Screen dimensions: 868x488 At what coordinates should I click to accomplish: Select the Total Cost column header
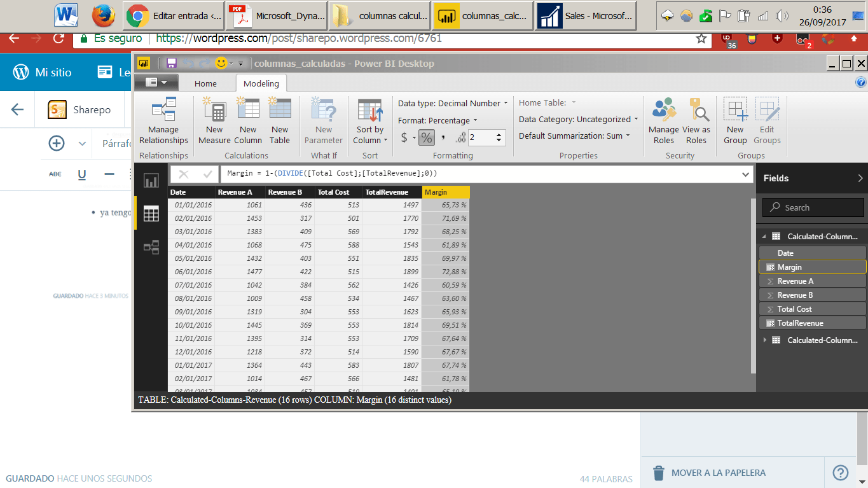(339, 192)
